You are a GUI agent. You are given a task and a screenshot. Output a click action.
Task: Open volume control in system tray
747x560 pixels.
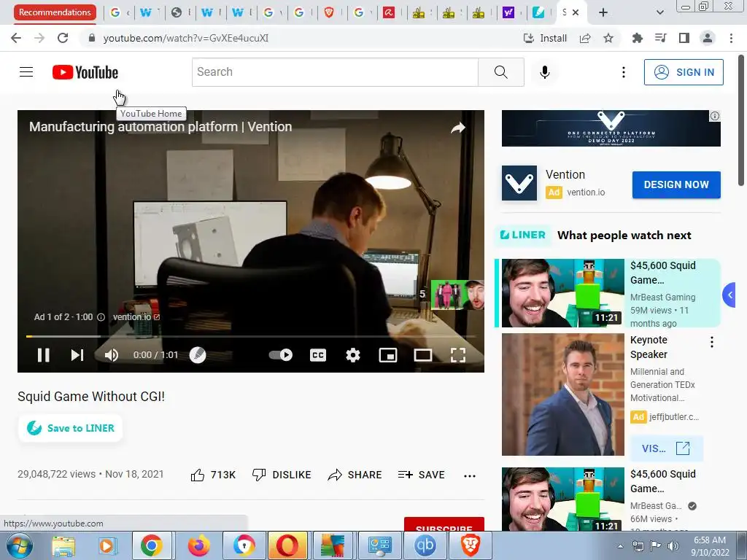[673, 546]
